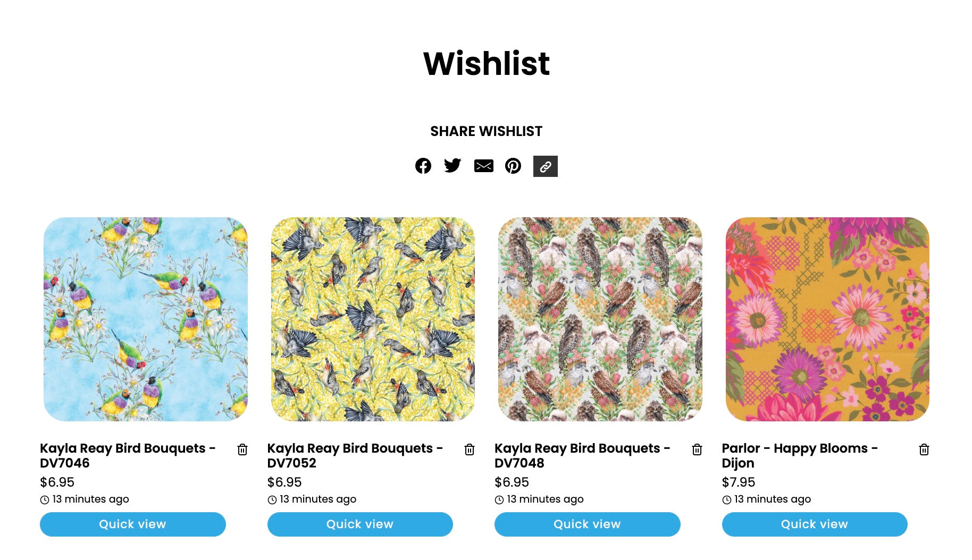Image resolution: width=972 pixels, height=560 pixels.
Task: Open Parlor - Happy Blooms - Dijon title
Action: click(x=800, y=455)
